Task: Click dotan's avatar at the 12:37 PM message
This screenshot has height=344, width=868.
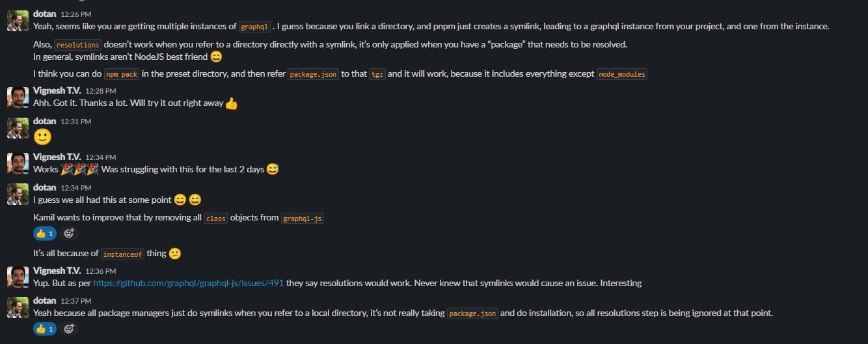Action: tap(18, 308)
